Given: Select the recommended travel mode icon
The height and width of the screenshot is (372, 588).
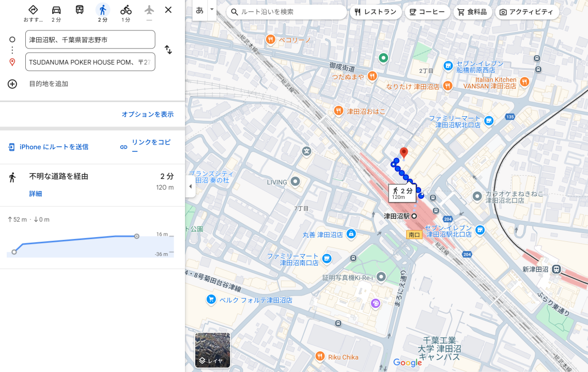Looking at the screenshot, I should point(33,10).
